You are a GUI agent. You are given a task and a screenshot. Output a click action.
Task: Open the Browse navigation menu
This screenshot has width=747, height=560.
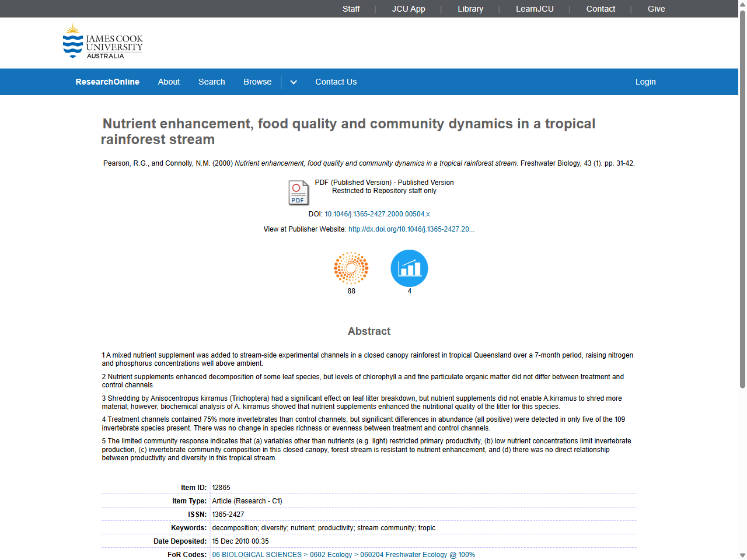point(257,82)
